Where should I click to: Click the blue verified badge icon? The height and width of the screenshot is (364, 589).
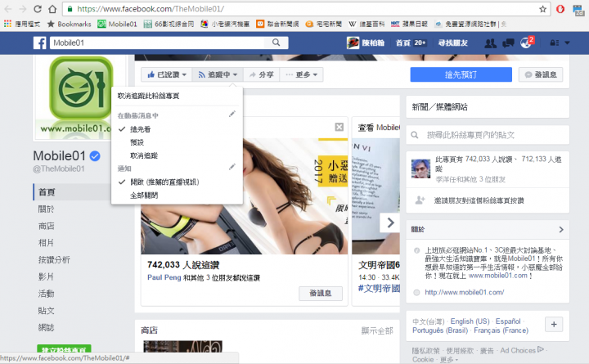point(95,156)
